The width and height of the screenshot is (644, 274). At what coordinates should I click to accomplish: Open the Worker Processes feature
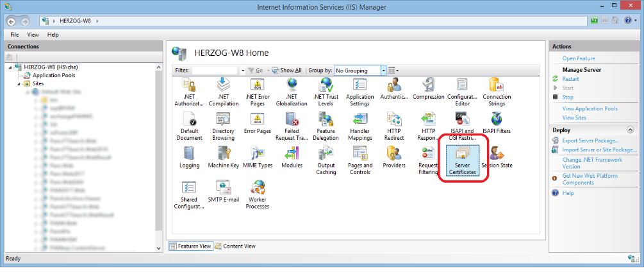258,189
